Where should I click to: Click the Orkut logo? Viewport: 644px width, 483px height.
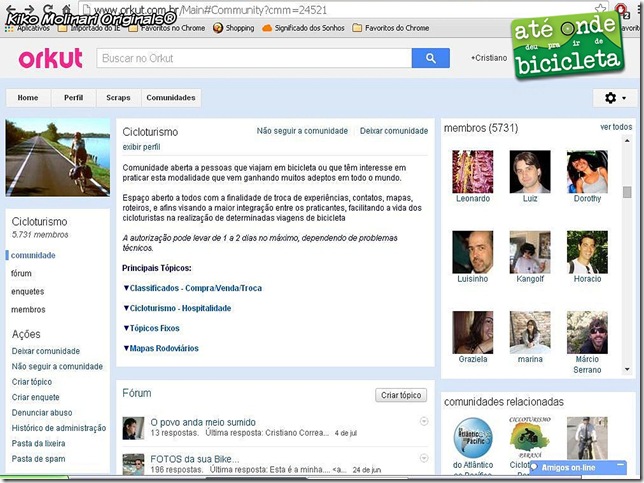[51, 58]
